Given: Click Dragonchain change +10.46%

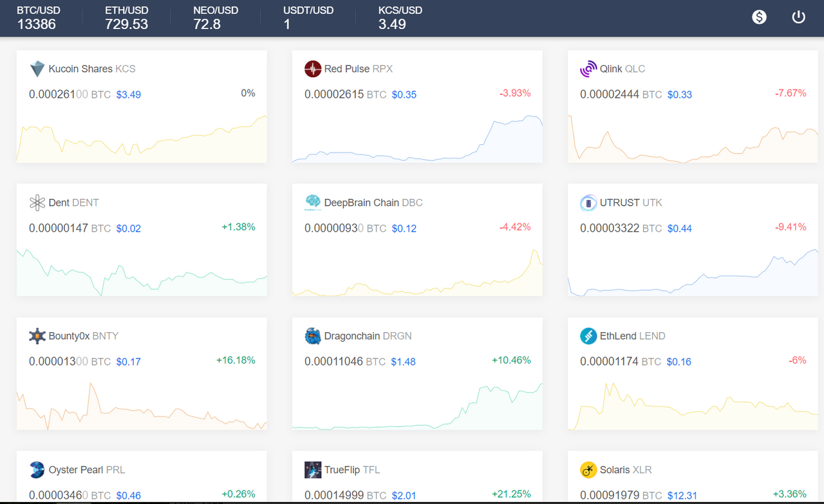Looking at the screenshot, I should tap(511, 360).
